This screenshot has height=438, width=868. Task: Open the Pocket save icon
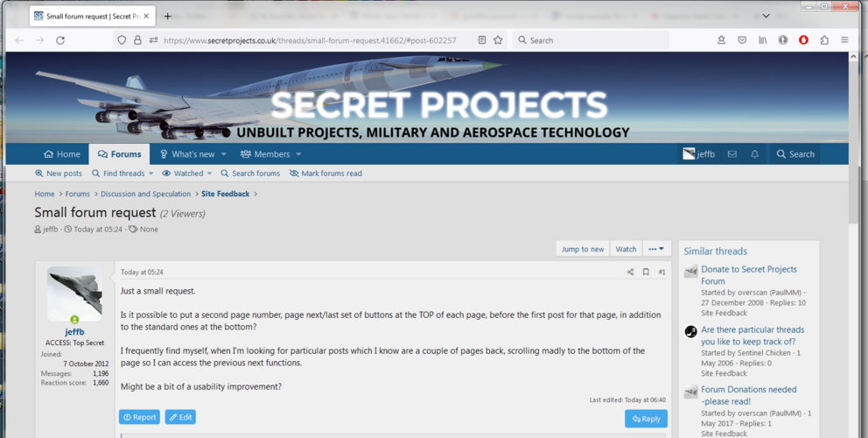click(x=742, y=40)
